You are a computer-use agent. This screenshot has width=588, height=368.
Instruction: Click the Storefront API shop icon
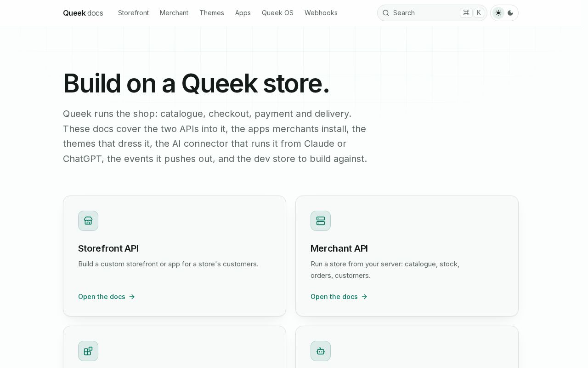point(88,221)
